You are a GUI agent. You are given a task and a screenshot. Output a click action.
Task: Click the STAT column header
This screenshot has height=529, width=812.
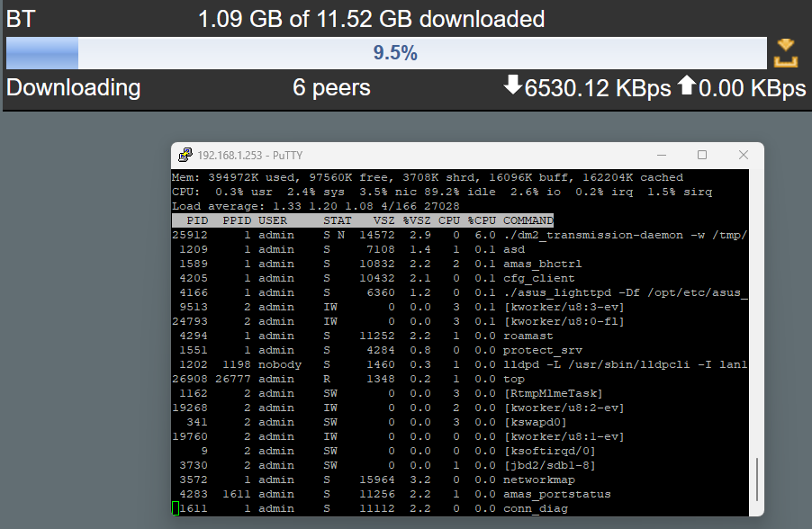click(337, 220)
